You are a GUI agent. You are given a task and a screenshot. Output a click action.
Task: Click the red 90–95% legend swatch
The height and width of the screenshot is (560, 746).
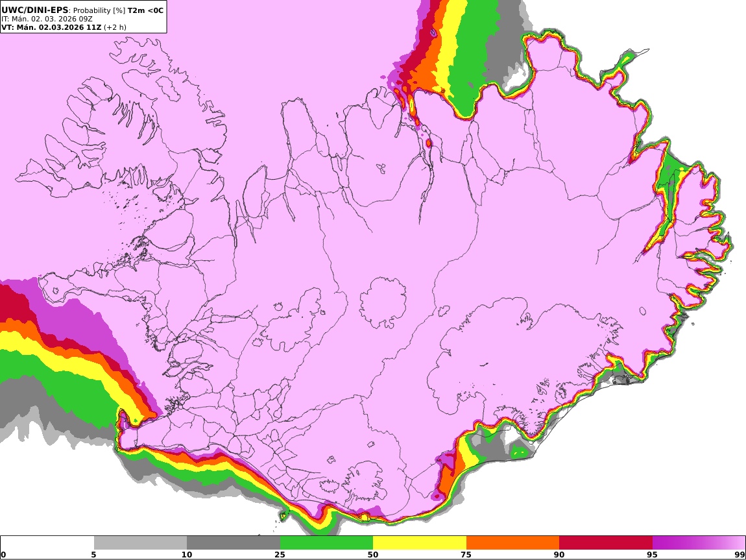[606, 543]
